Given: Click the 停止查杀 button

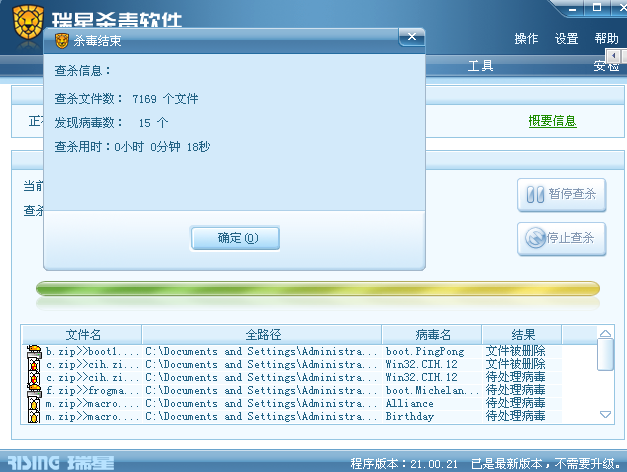Looking at the screenshot, I should (x=561, y=239).
